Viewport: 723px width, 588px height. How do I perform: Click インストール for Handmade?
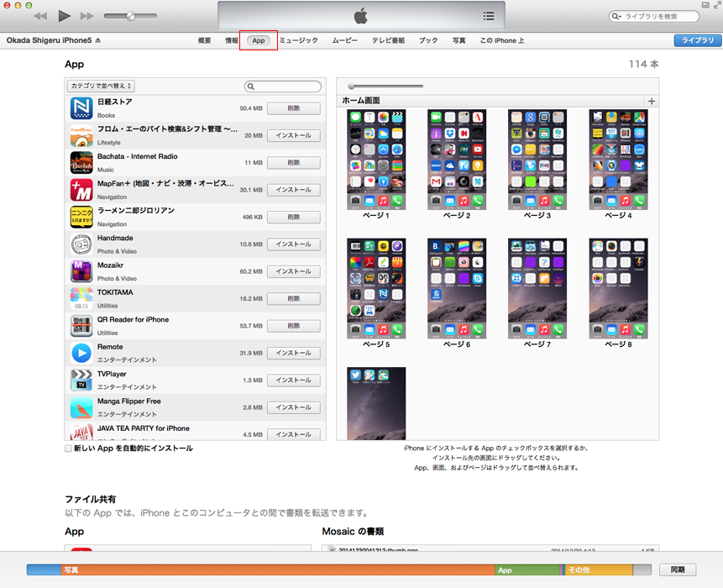pyautogui.click(x=294, y=244)
